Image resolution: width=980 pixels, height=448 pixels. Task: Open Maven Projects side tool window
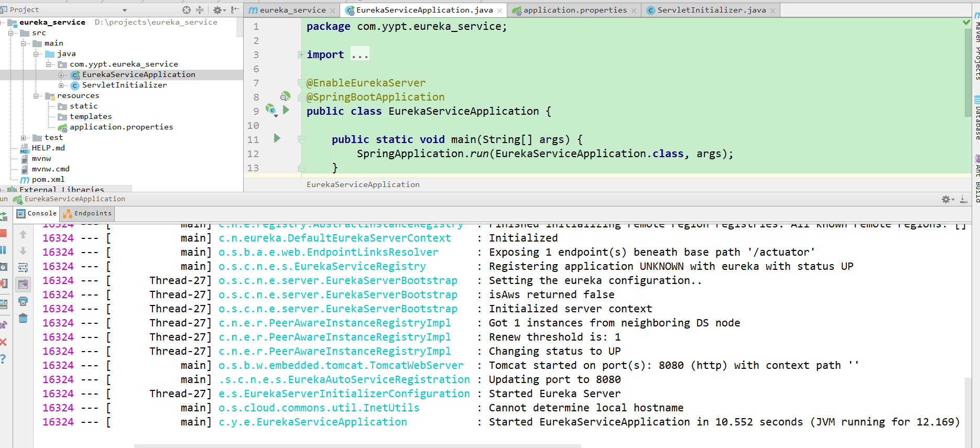tap(976, 47)
